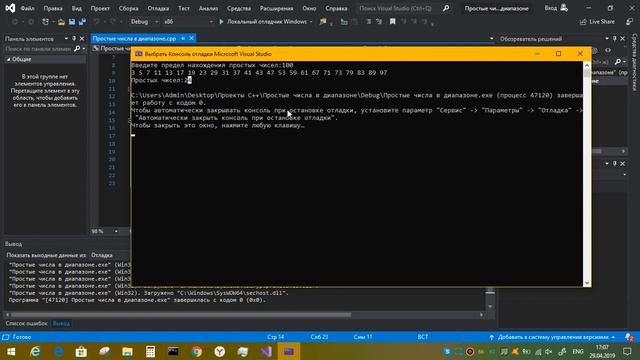Open Панель элементов window options dropdown
The height and width of the screenshot is (360, 640).
point(66,38)
